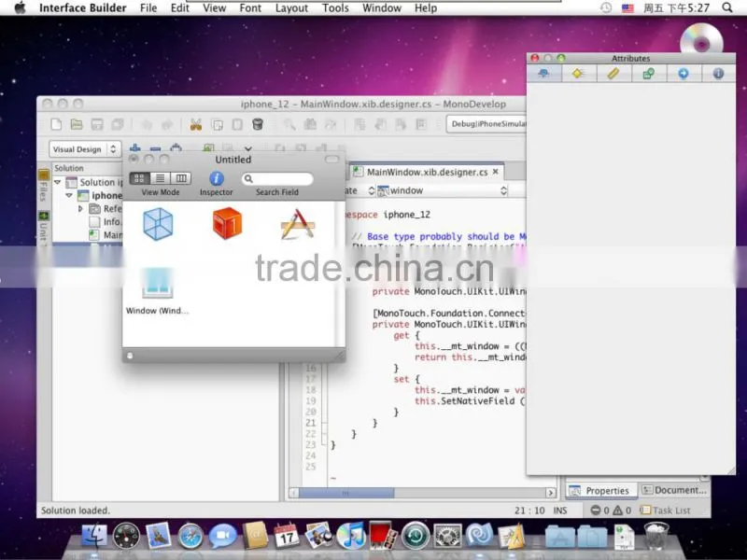This screenshot has height=560, width=747.
Task: Open the File's Owner cube icon
Action: (158, 224)
